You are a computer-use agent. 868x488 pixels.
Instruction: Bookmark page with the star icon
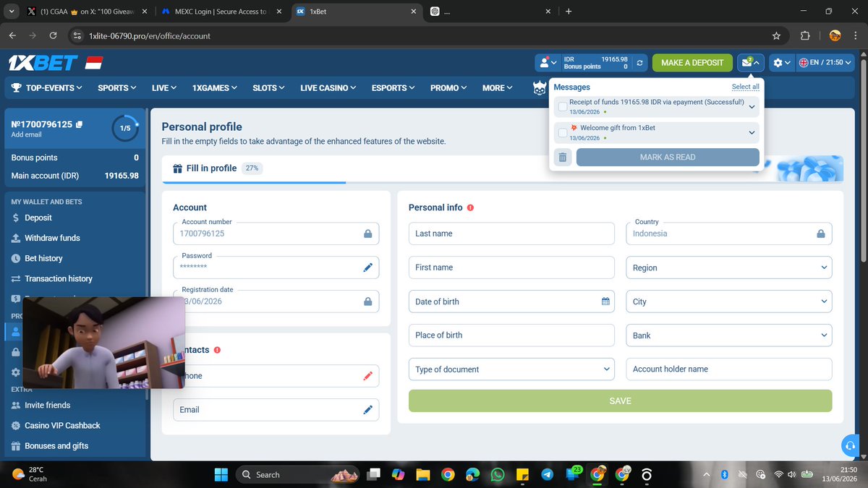[776, 35]
